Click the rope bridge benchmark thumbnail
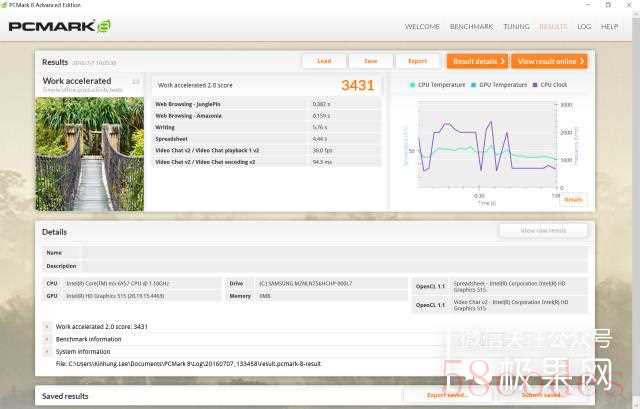Image resolution: width=640 pixels, height=409 pixels. coord(90,153)
